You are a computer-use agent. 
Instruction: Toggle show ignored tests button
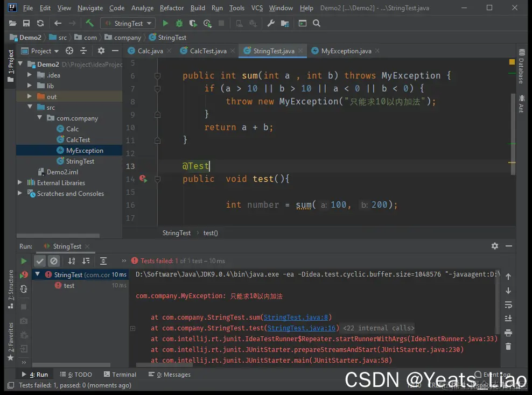click(54, 261)
